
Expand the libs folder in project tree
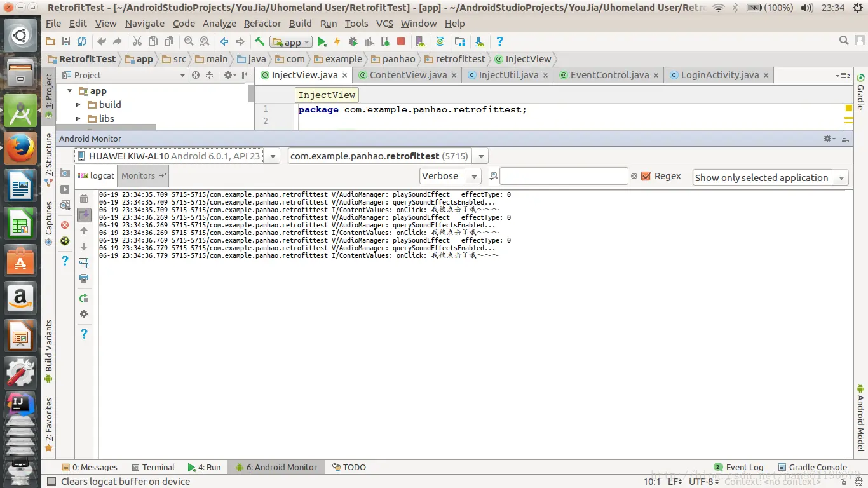[78, 119]
